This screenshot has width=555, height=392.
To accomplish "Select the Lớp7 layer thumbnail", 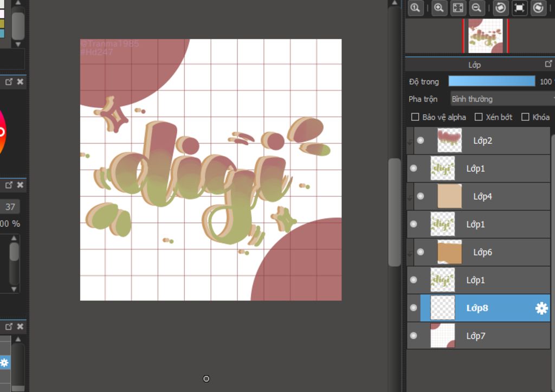I will pos(442,336).
